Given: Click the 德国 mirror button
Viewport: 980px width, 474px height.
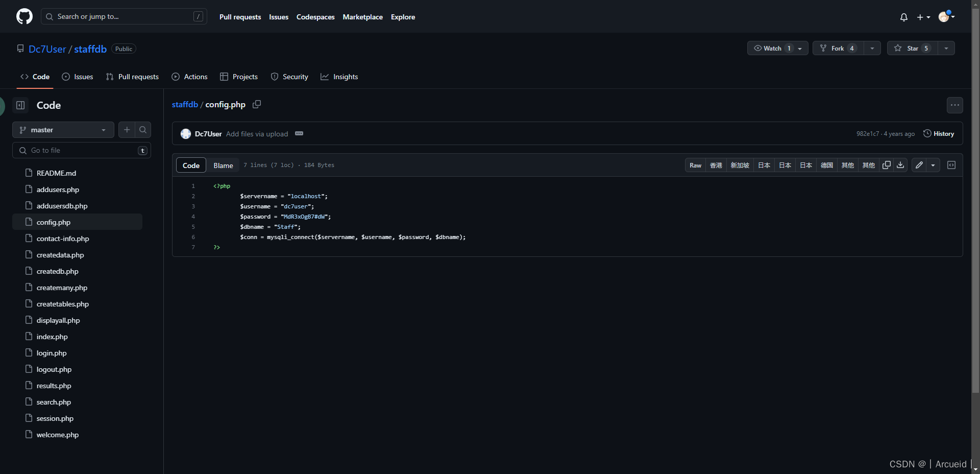Looking at the screenshot, I should [827, 165].
